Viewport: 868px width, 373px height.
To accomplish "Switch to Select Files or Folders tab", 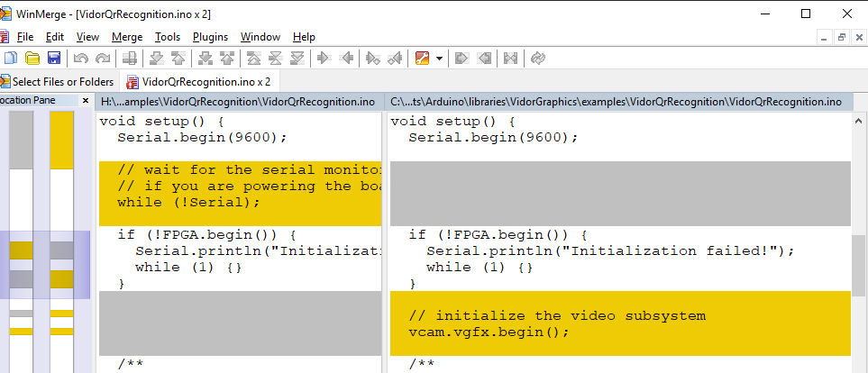I will point(58,82).
